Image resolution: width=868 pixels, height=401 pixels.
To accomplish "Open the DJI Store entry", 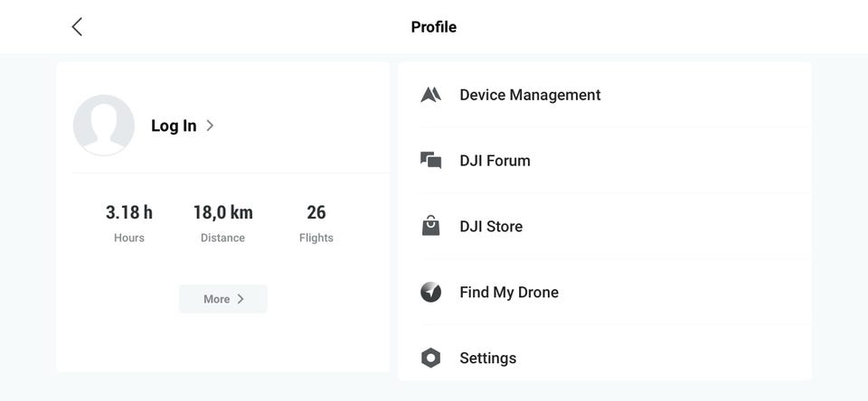I will tap(605, 226).
